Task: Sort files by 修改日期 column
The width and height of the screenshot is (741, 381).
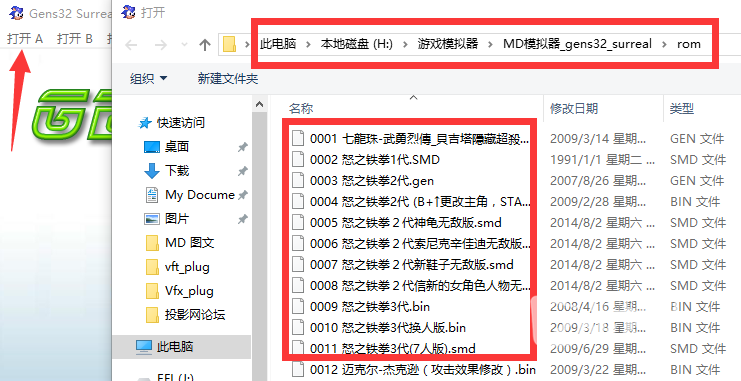Action: (574, 108)
